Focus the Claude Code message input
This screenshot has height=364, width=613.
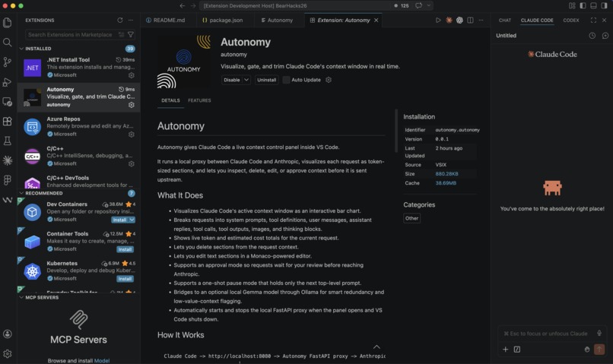click(x=548, y=334)
